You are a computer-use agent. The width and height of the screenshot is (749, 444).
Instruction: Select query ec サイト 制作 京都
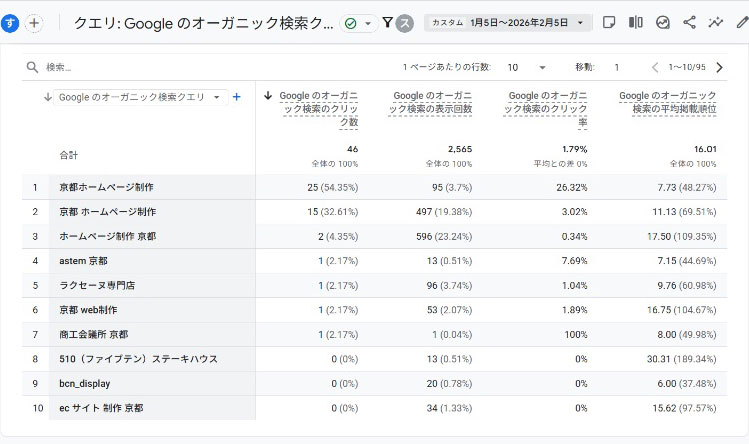[101, 408]
